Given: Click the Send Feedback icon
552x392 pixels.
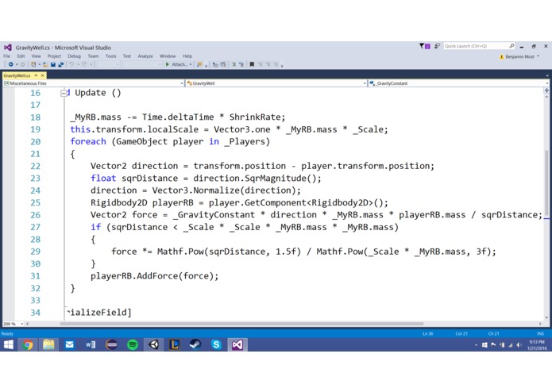Looking at the screenshot, I should click(437, 46).
